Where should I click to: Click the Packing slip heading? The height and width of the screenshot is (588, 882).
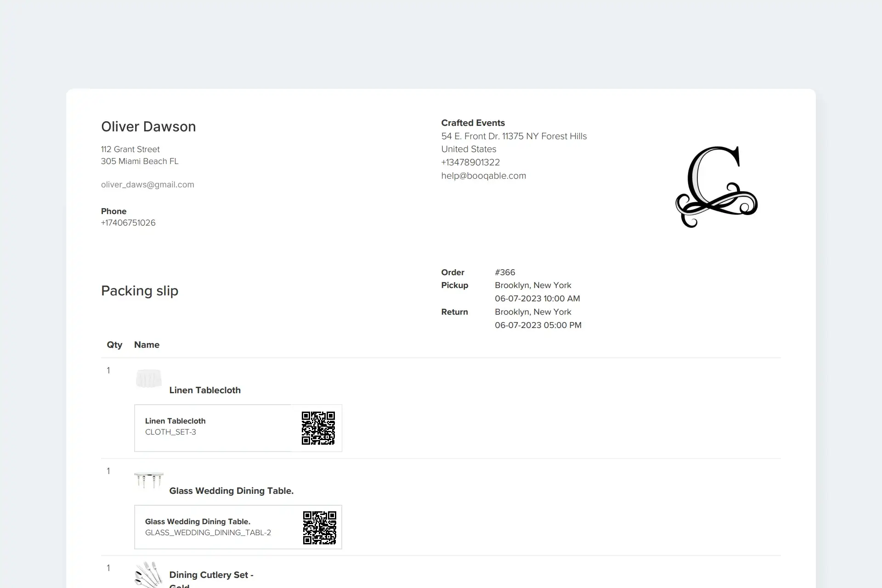pyautogui.click(x=140, y=291)
